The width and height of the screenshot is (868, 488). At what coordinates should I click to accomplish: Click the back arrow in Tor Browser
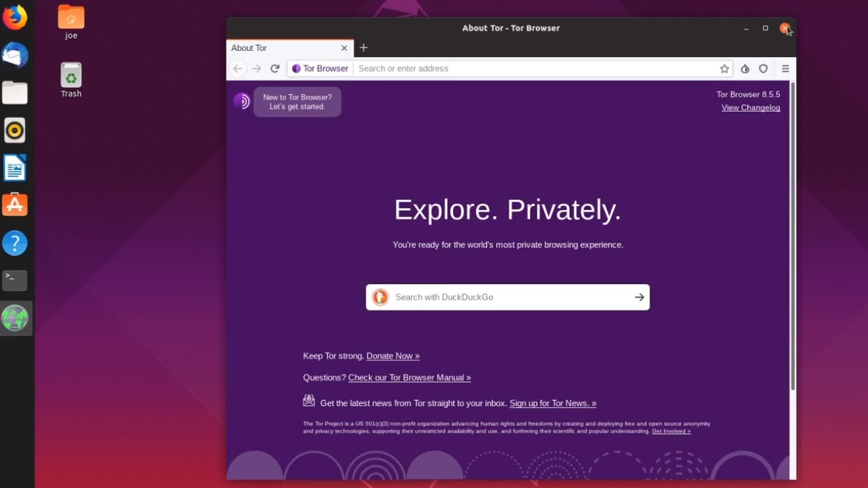(x=237, y=68)
